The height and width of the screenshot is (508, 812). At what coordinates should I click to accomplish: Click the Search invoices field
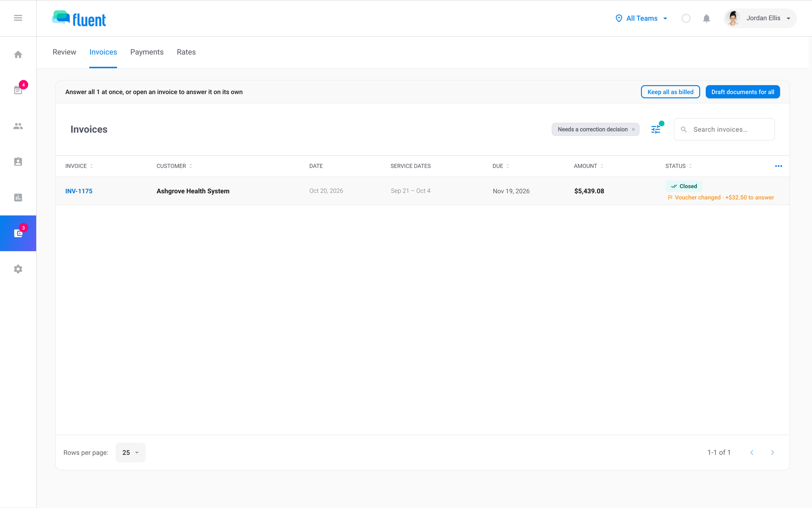(x=724, y=129)
